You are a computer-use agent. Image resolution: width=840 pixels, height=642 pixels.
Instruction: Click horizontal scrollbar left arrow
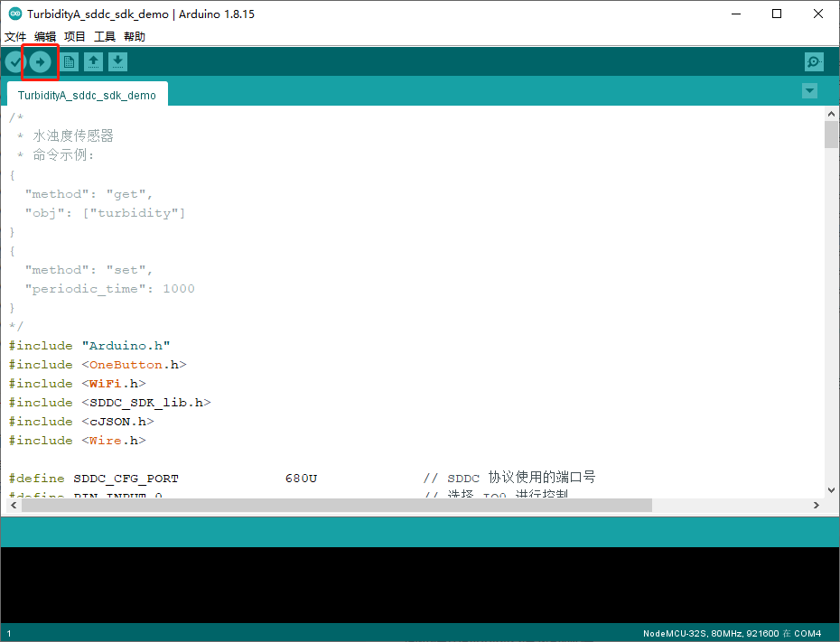14,505
